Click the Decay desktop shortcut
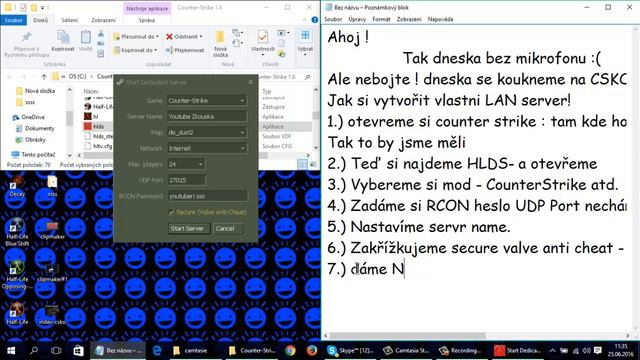 pos(16,187)
